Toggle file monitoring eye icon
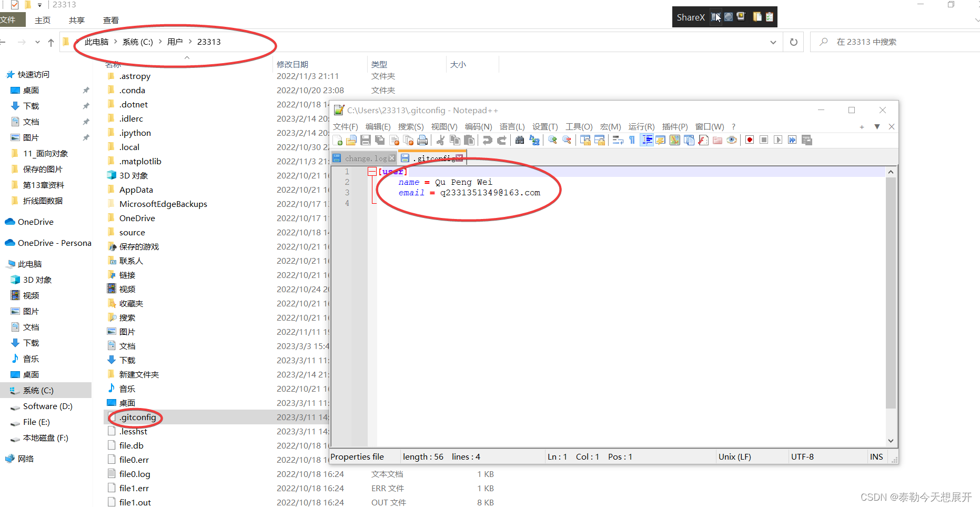The image size is (980, 507). point(732,140)
